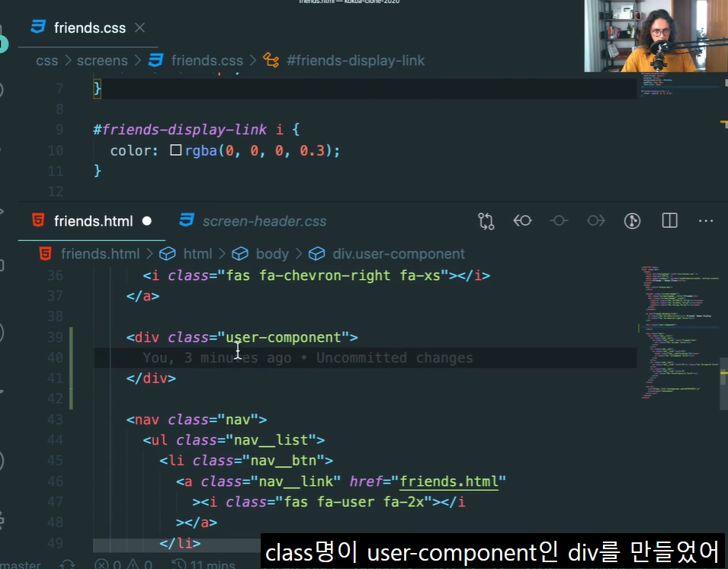Click the fa-chevron-right icon tag on line 36
Image resolution: width=728 pixels, height=569 pixels.
click(x=316, y=275)
